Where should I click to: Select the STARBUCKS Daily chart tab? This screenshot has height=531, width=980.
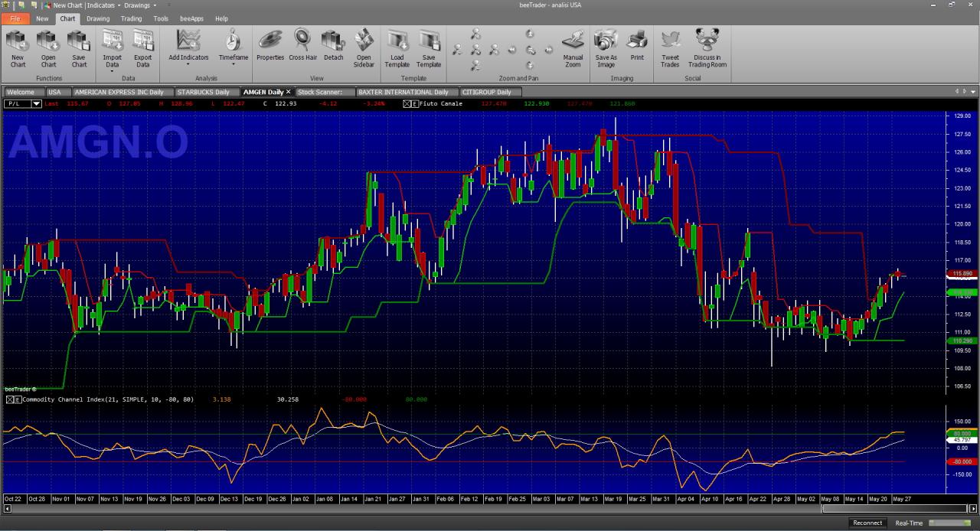tap(203, 92)
